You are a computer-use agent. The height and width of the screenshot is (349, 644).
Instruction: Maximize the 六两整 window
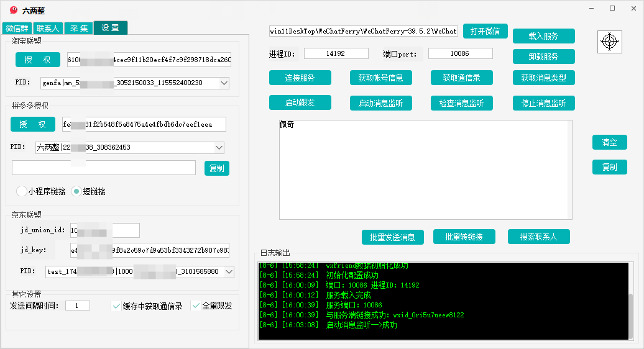(x=612, y=9)
